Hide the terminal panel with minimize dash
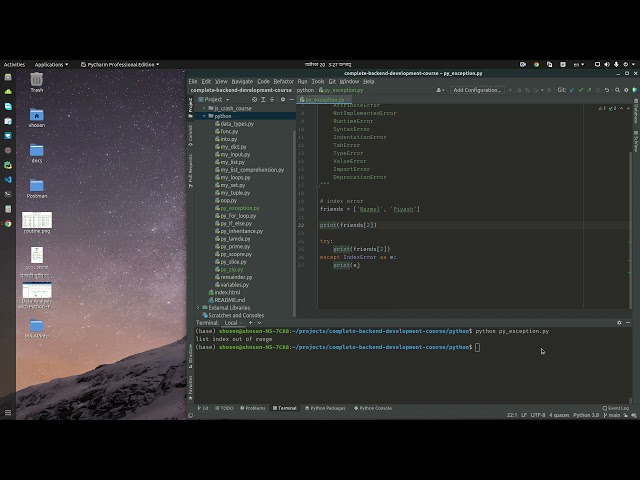640x480 pixels. 628,322
